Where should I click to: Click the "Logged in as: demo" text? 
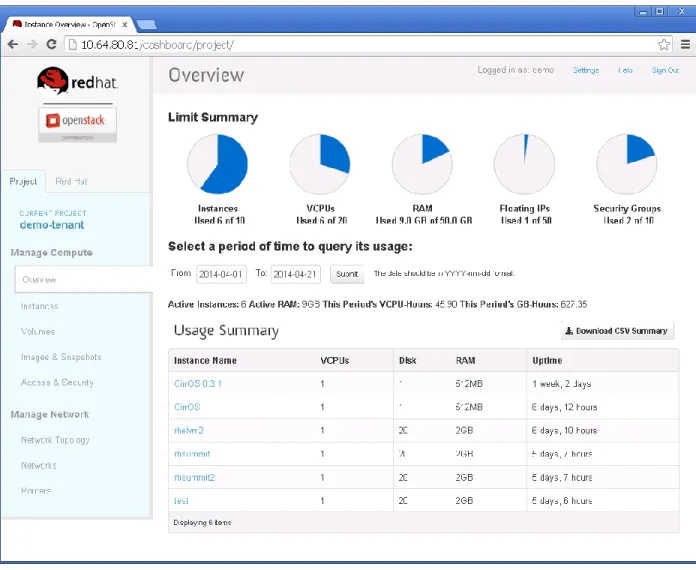(x=516, y=70)
